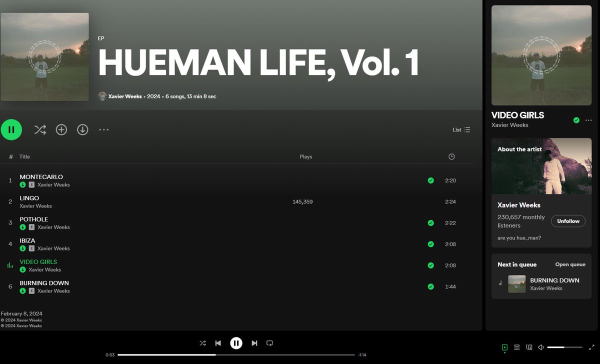Viewport: 600px width, 364px height.
Task: Unfollow Xavier Weeks
Action: click(568, 221)
